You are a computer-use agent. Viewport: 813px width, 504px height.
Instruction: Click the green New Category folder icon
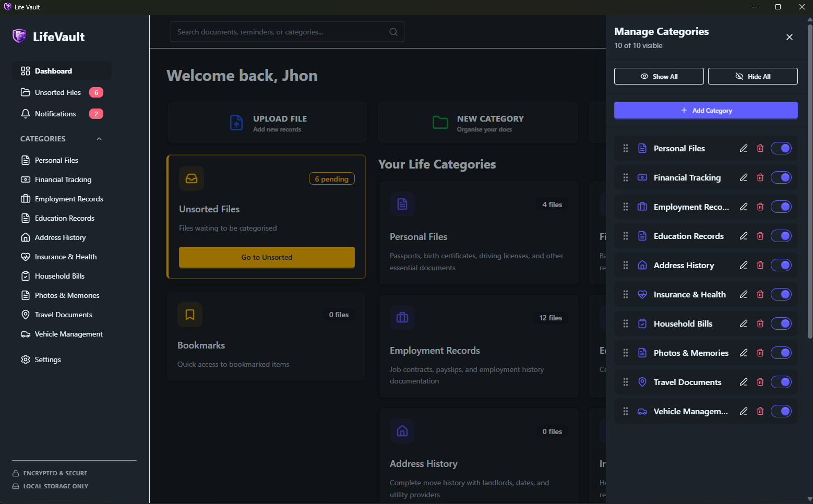(x=440, y=123)
